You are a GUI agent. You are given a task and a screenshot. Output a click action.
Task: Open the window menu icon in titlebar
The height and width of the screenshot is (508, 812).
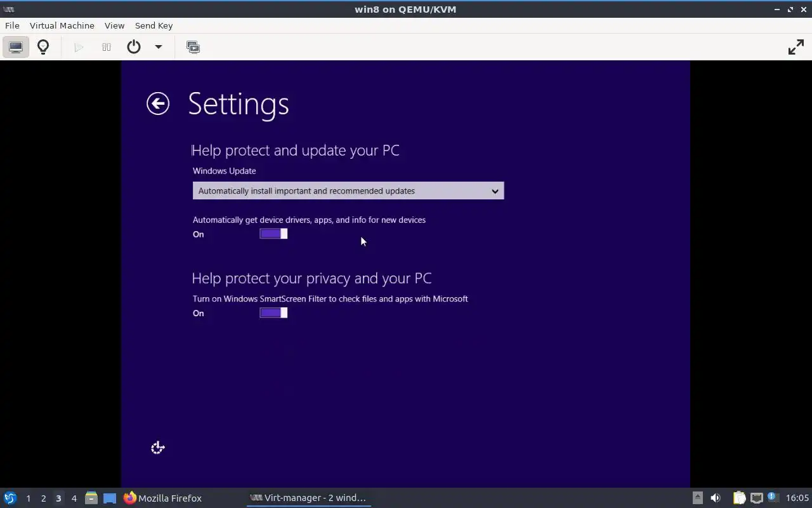(x=9, y=9)
